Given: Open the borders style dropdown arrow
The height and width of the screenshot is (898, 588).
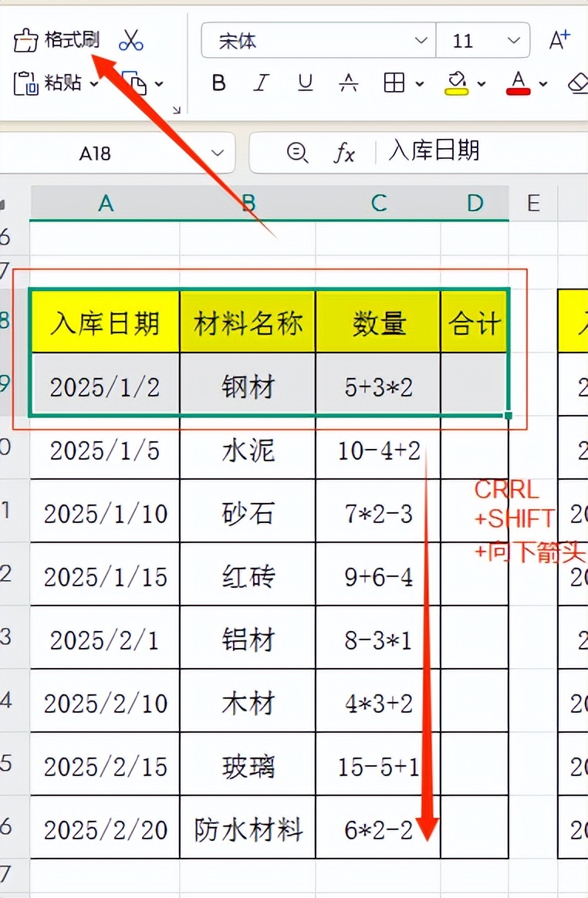Looking at the screenshot, I should point(420,83).
